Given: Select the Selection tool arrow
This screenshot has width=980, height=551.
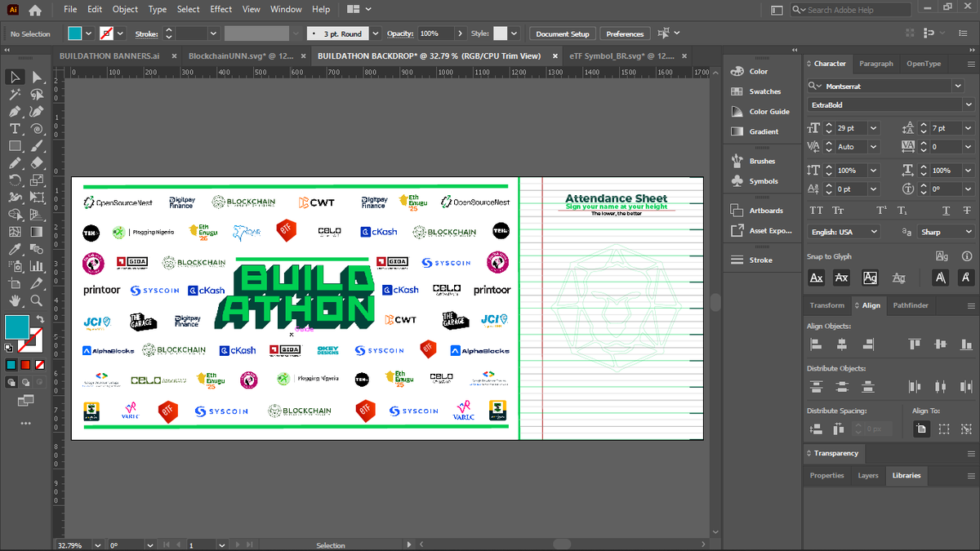Looking at the screenshot, I should pos(15,77).
